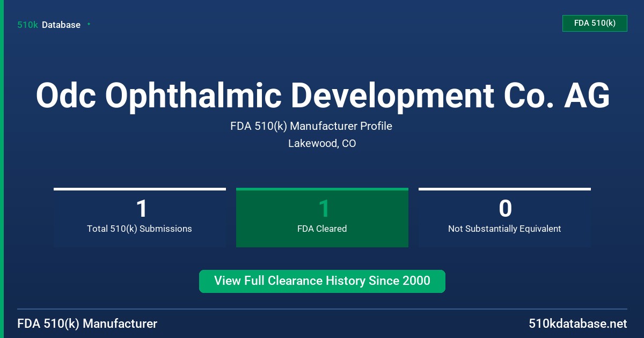Click the FDA 510(k) Manufacturer Profile subtitle
The image size is (644, 338).
311,126
